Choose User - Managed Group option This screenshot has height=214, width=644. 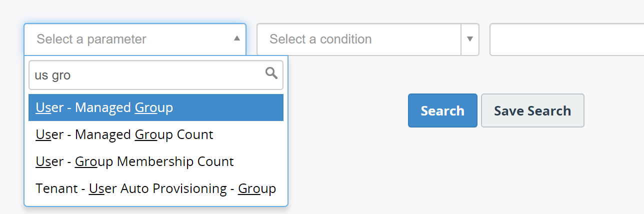coord(156,107)
